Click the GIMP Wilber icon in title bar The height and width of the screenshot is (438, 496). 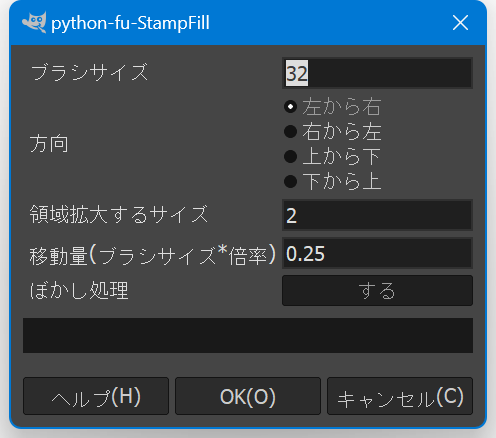34,23
